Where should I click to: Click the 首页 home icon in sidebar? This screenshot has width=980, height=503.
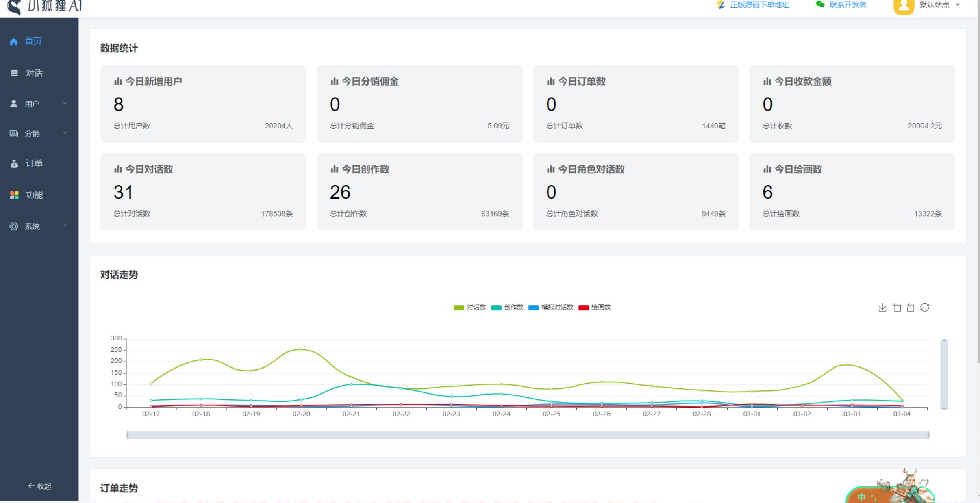click(x=14, y=41)
